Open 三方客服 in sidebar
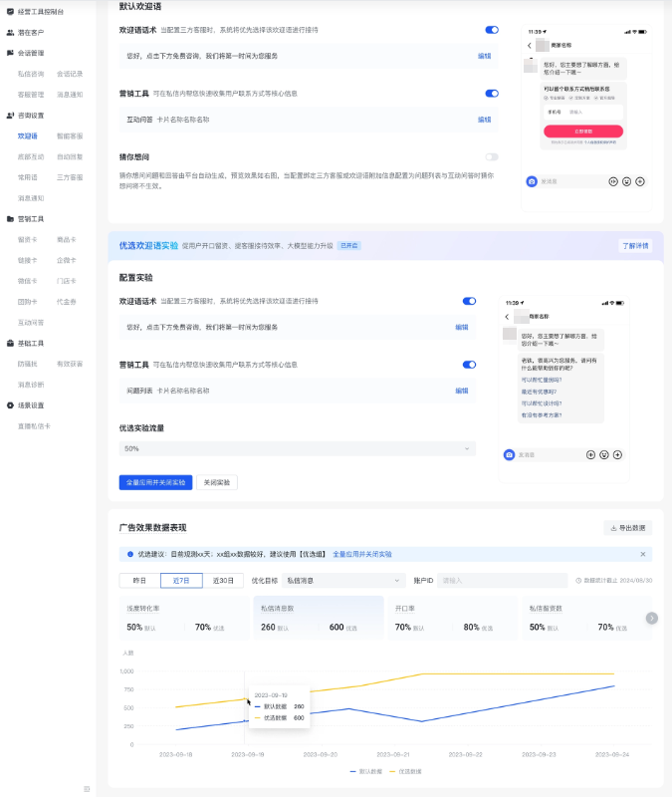The width and height of the screenshot is (672, 797). pyautogui.click(x=70, y=177)
